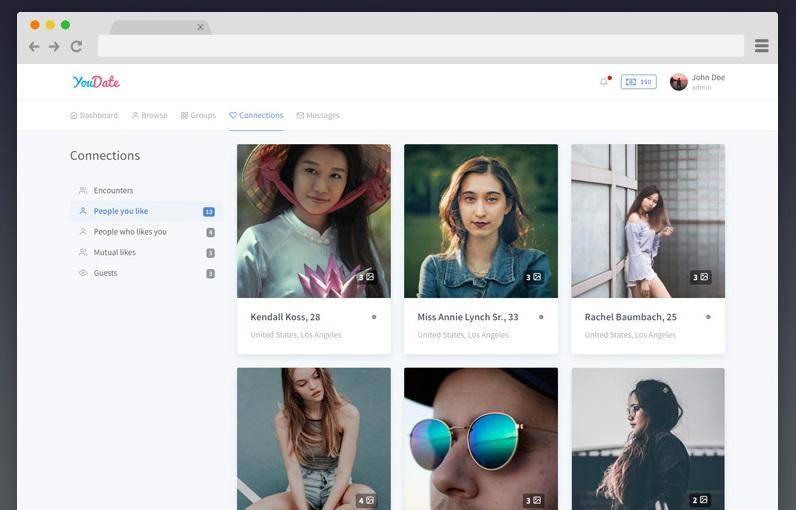Click the People you like count badge
Image resolution: width=796 pixels, height=510 pixels.
pyautogui.click(x=209, y=212)
